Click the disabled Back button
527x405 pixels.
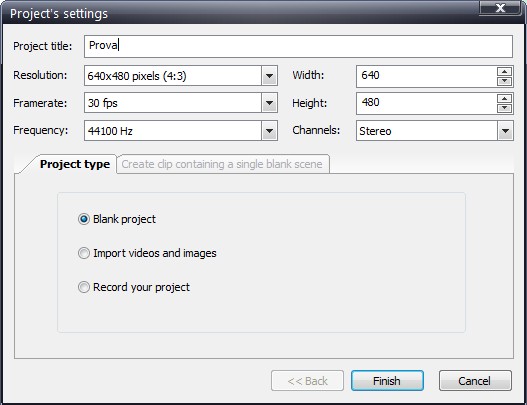pyautogui.click(x=307, y=381)
